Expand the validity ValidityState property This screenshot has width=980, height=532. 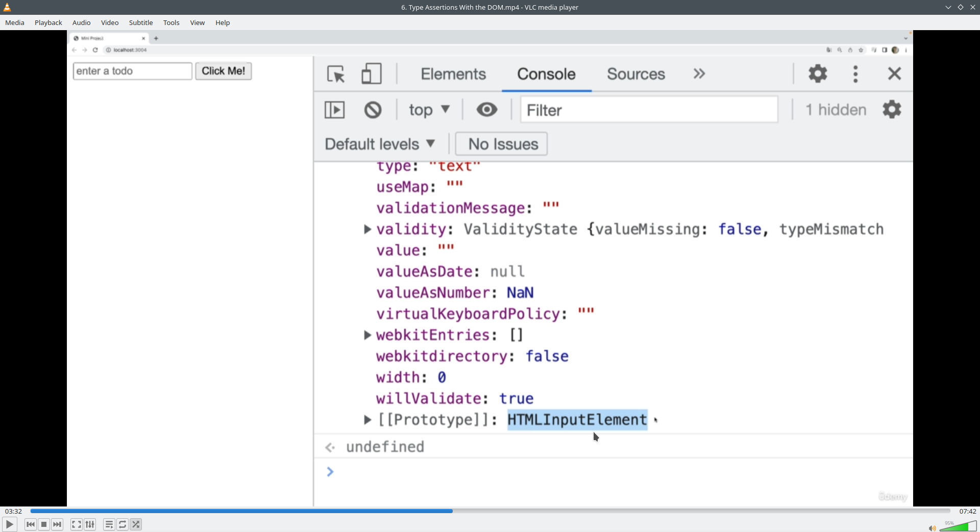(367, 229)
